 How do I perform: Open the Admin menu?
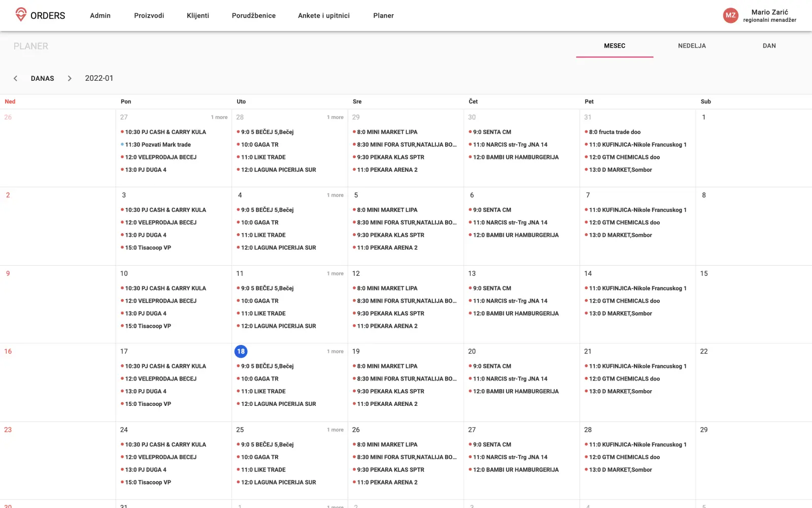100,16
